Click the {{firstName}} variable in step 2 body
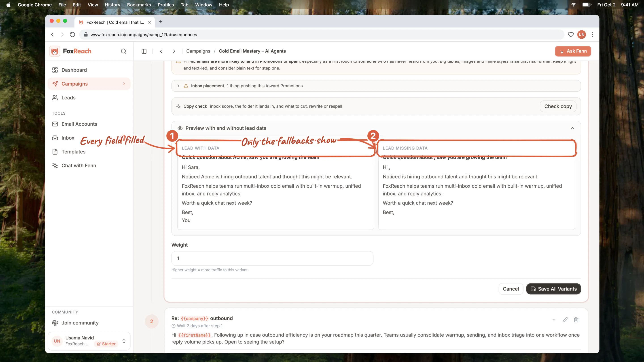 pyautogui.click(x=194, y=335)
